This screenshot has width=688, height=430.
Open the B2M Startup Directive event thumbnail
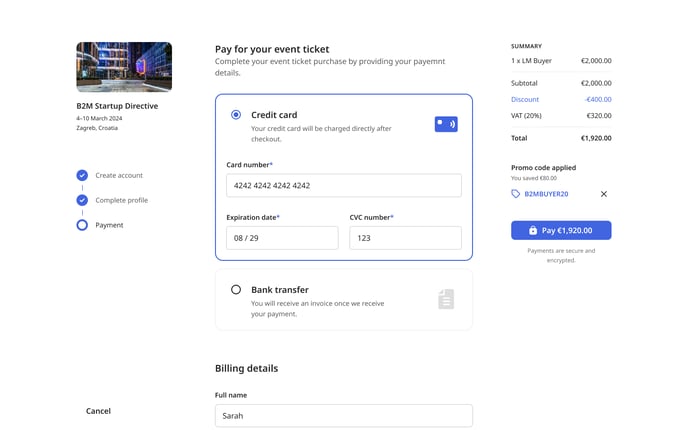[x=124, y=67]
